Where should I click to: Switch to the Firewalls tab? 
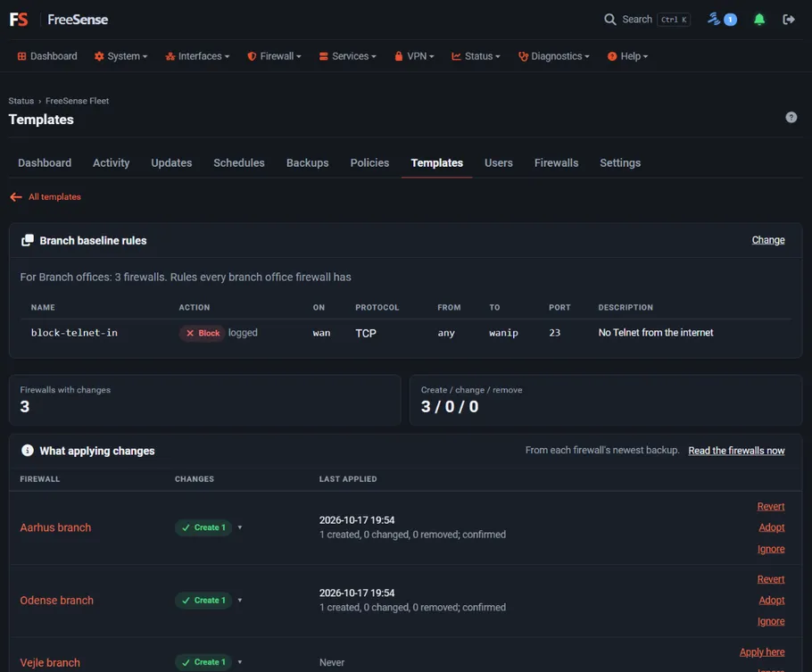point(556,162)
